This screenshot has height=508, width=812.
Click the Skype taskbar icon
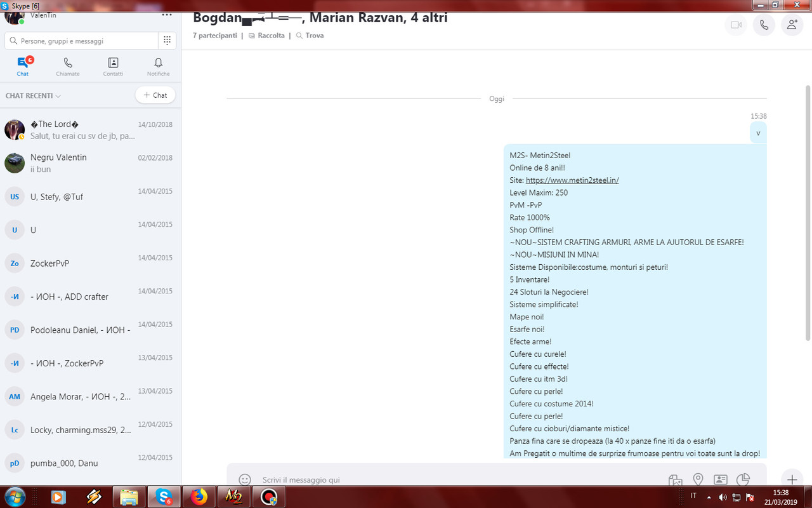tap(164, 497)
